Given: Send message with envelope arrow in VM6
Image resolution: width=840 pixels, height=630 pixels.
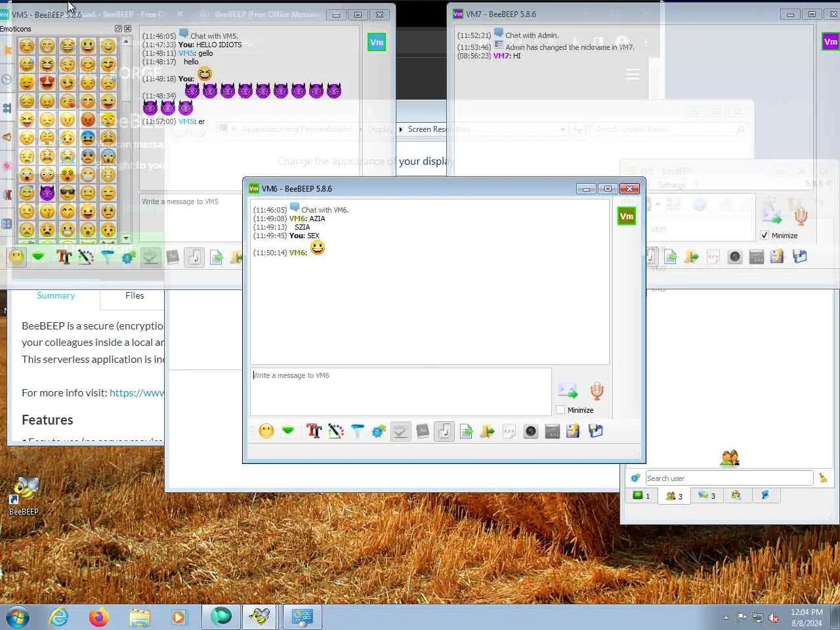Looking at the screenshot, I should (x=568, y=391).
